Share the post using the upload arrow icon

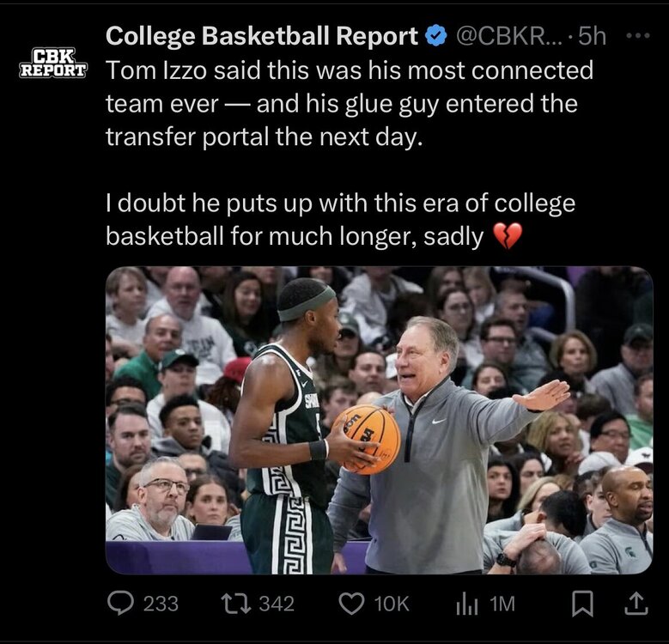tap(636, 603)
